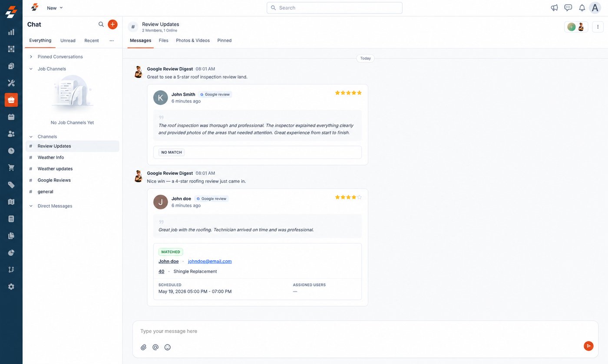Click the megaphone announcements icon
This screenshot has height=364, width=608.
click(x=554, y=8)
